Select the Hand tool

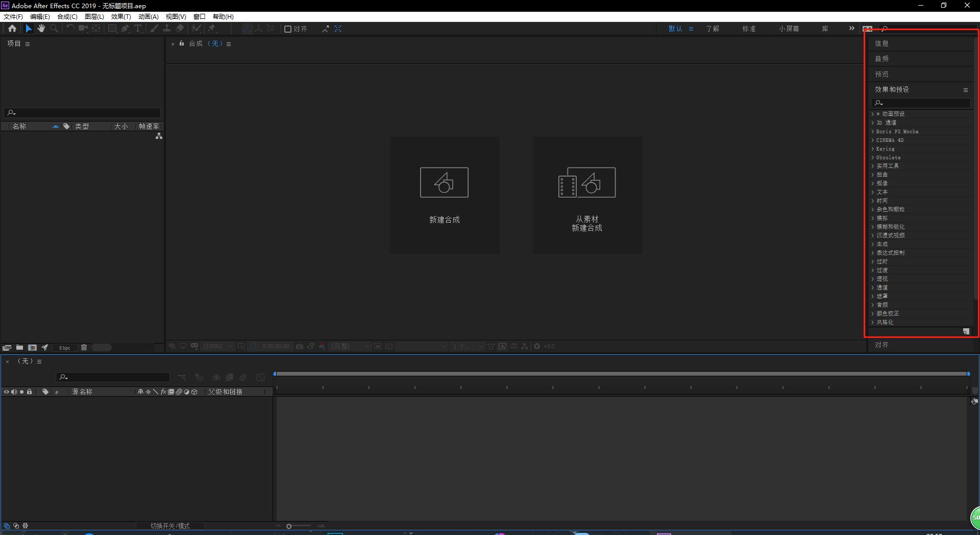[x=41, y=29]
